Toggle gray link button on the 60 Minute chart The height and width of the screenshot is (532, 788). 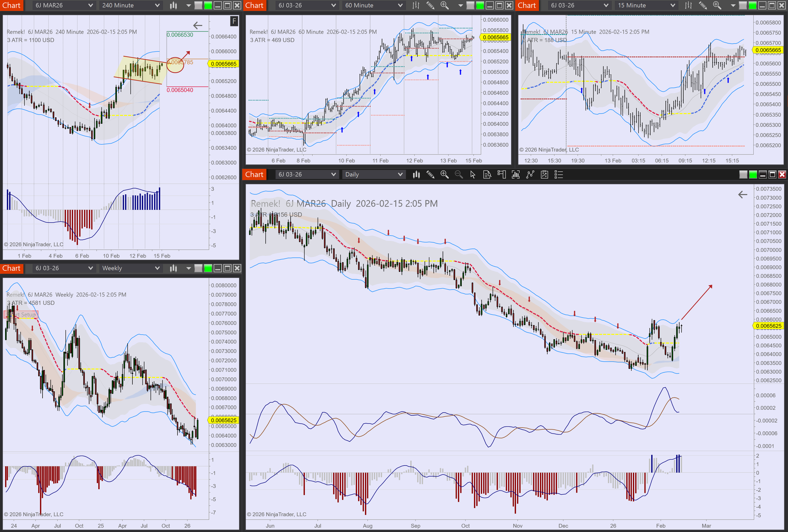[470, 5]
